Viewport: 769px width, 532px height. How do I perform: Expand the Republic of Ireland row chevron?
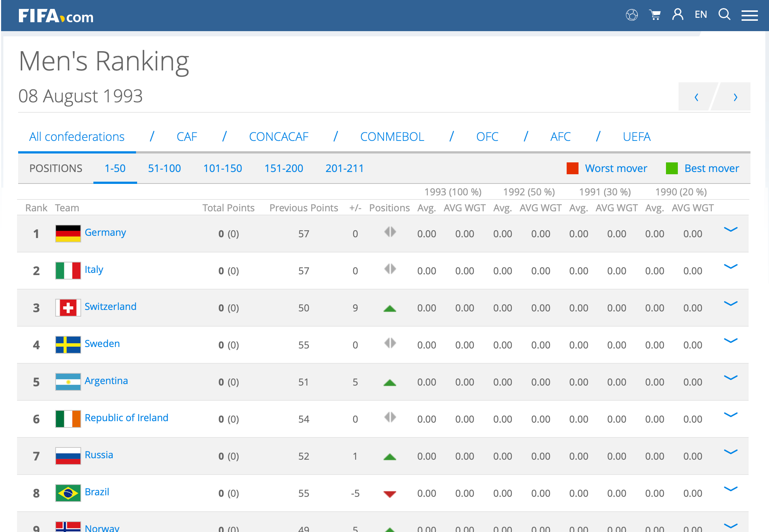tap(730, 415)
